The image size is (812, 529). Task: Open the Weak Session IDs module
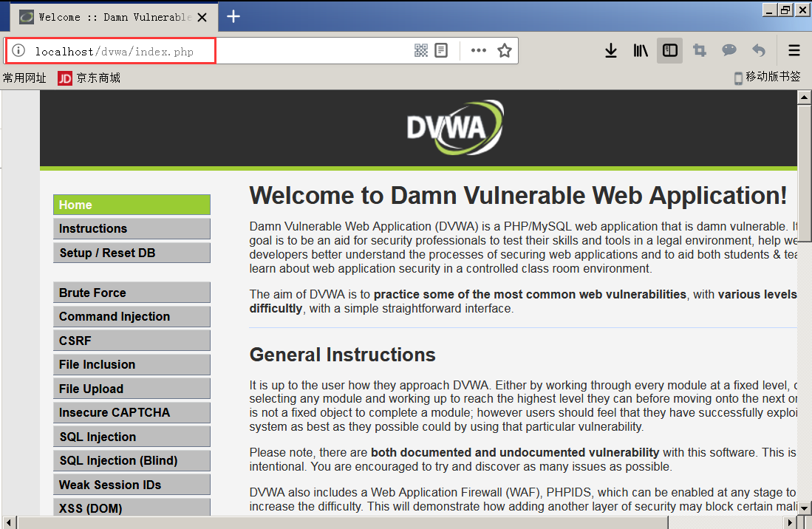tap(132, 485)
